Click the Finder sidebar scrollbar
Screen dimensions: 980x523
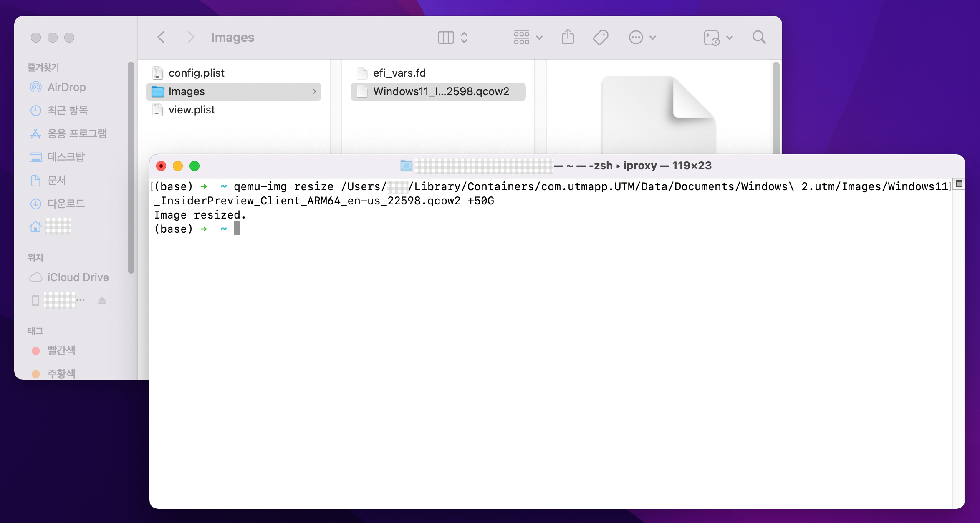pos(131,167)
